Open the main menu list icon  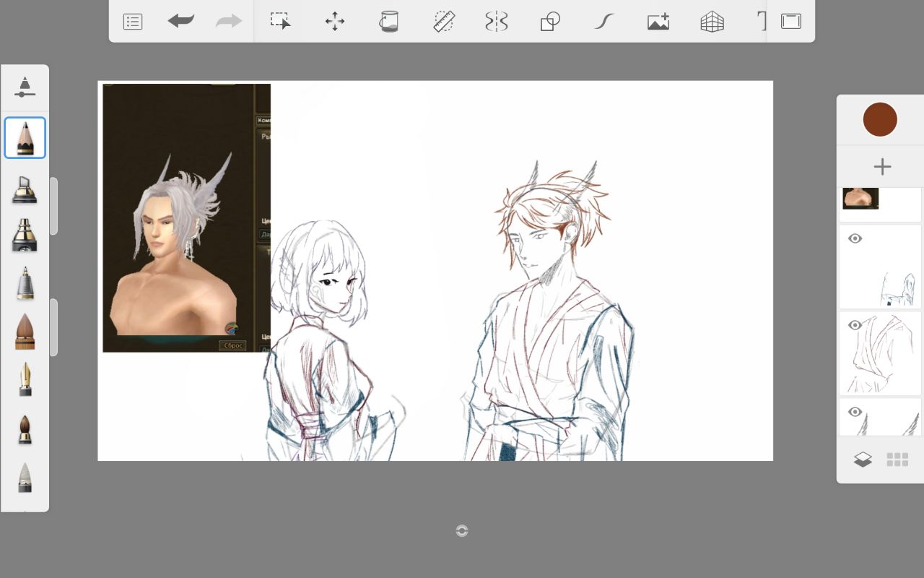133,22
